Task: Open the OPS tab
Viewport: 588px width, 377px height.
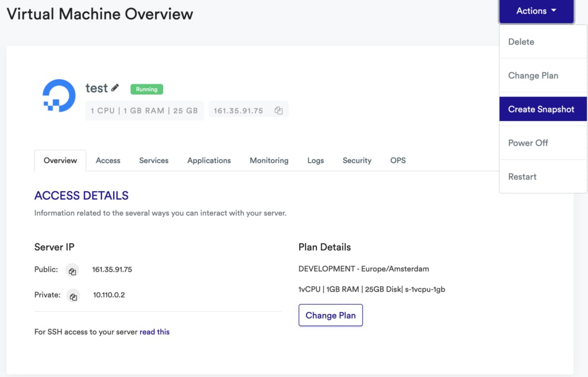Action: tap(398, 161)
